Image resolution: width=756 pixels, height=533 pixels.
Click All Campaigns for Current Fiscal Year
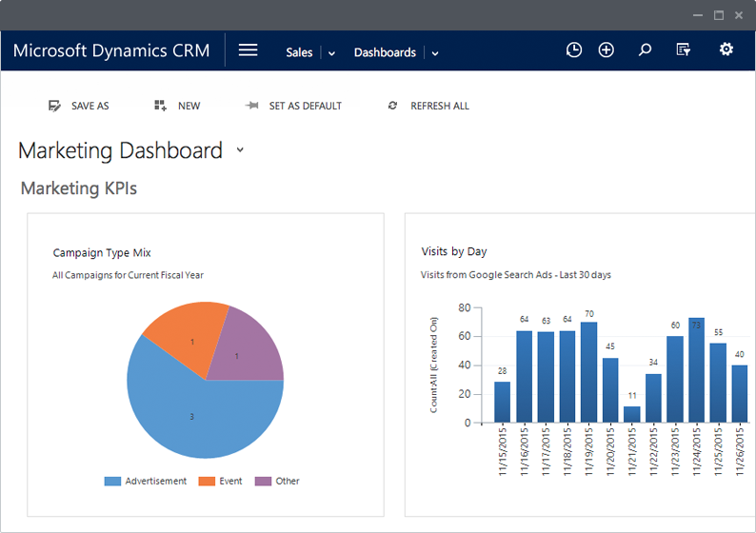128,275
